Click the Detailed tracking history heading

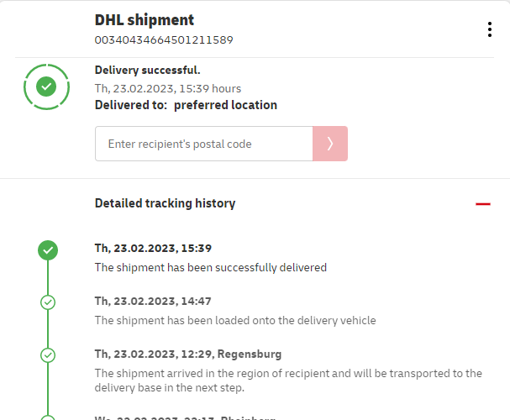click(x=165, y=203)
